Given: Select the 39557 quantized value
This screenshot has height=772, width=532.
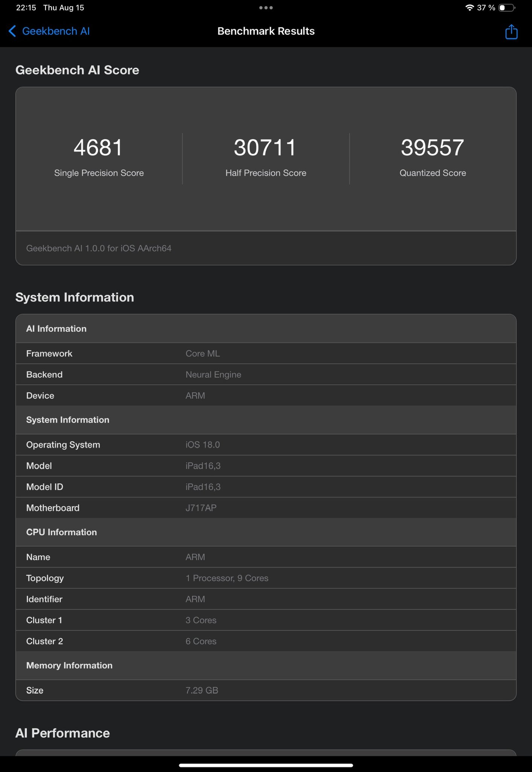Looking at the screenshot, I should coord(433,147).
